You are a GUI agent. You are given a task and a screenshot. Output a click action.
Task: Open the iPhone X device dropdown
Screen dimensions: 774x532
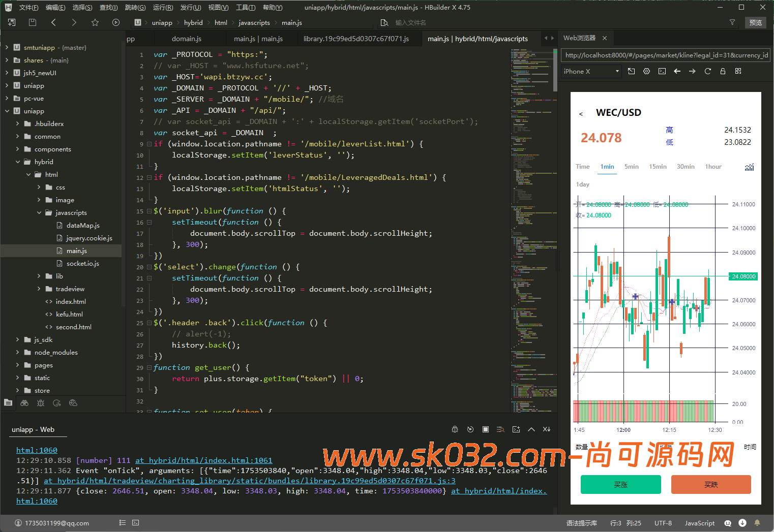pos(591,71)
